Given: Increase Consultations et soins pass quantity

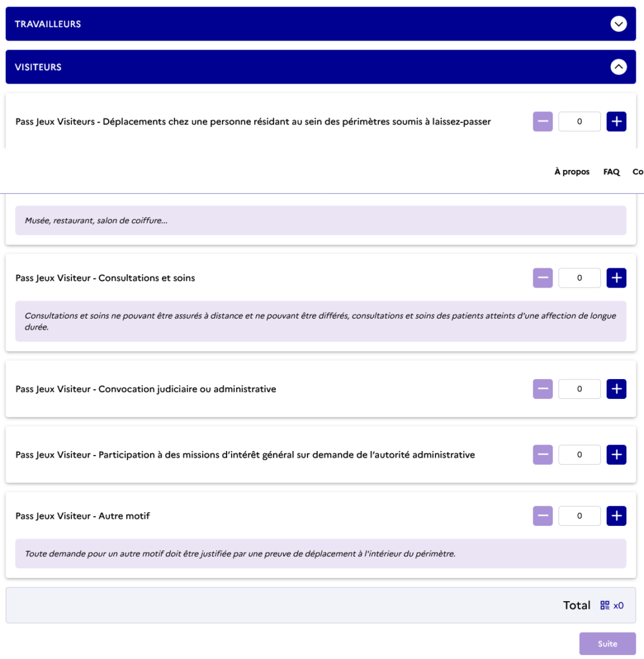Looking at the screenshot, I should [x=616, y=278].
